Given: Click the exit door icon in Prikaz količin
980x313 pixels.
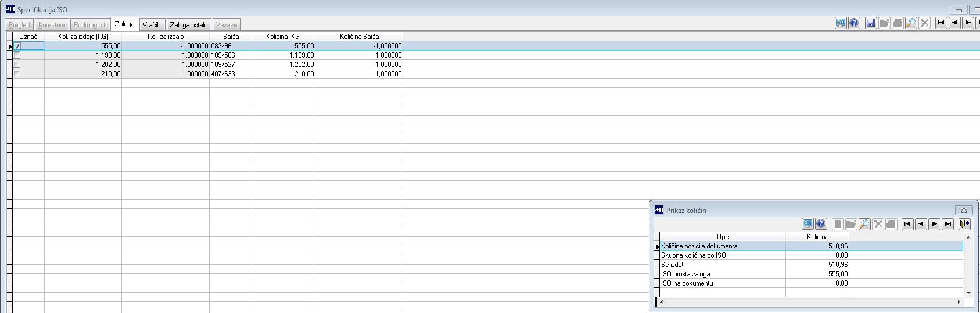Looking at the screenshot, I should point(964,224).
